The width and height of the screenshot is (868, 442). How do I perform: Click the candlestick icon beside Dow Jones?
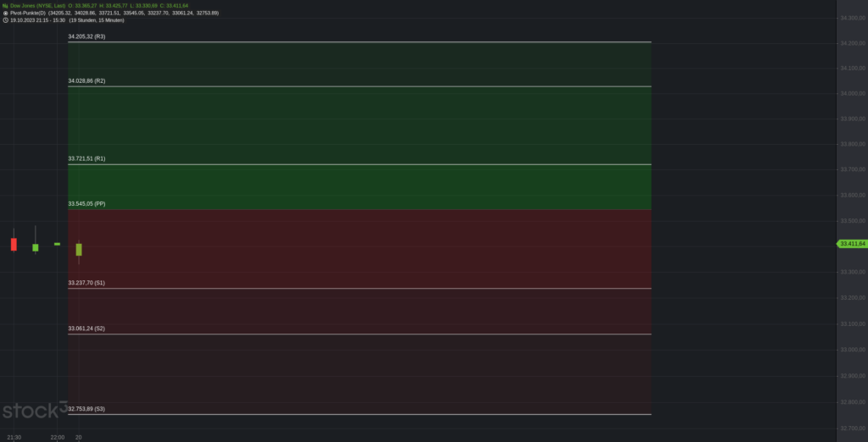click(x=5, y=6)
